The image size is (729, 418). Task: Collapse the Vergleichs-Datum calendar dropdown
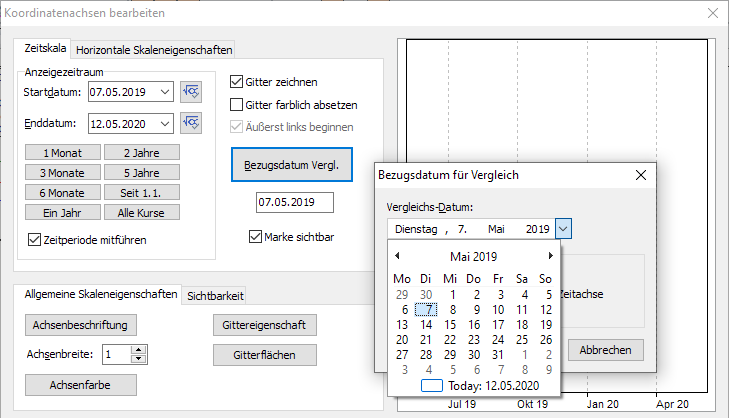pos(564,229)
